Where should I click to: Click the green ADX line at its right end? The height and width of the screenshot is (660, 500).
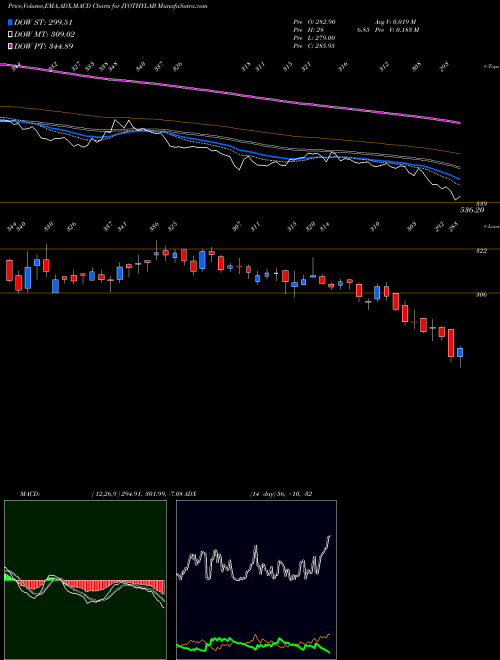point(328,652)
